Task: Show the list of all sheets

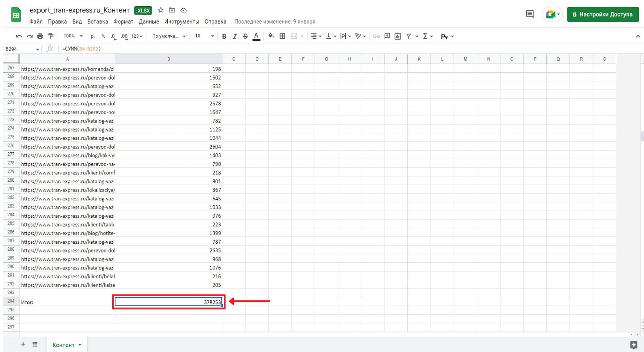Action: coord(35,344)
